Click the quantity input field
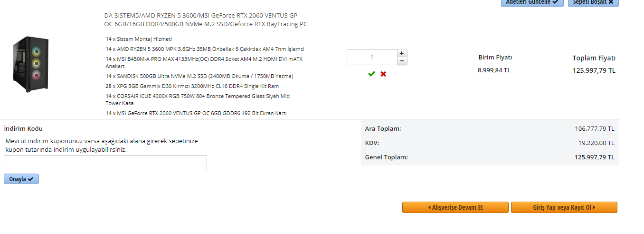Screen dimensions: 644x234 click(371, 57)
